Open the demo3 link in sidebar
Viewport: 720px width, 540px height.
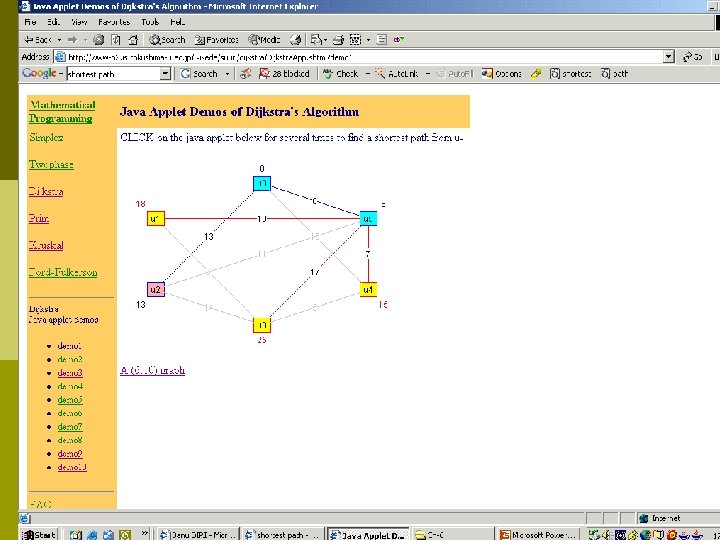click(70, 373)
